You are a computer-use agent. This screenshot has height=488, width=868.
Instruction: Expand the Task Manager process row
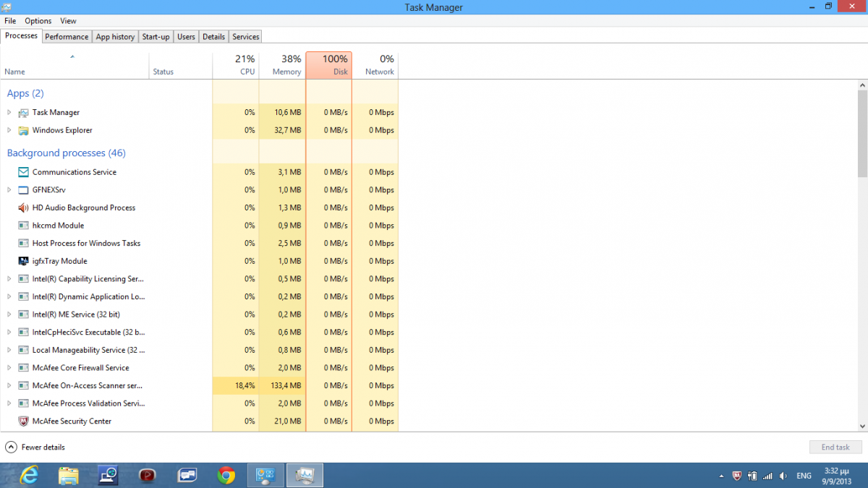9,113
